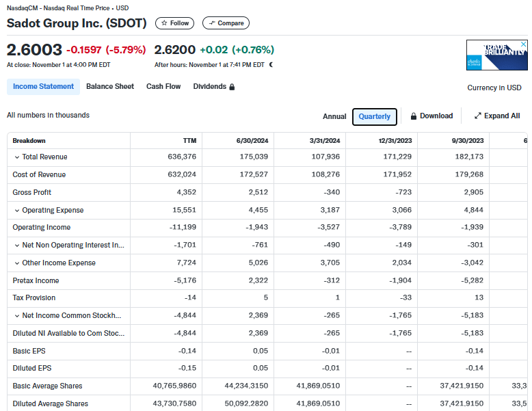Click the Download button label
The height and width of the screenshot is (411, 532).
point(436,116)
